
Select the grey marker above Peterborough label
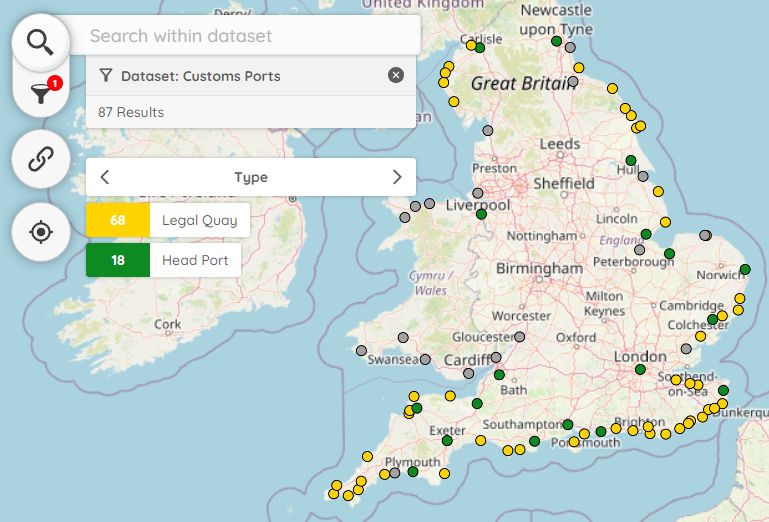click(x=639, y=250)
